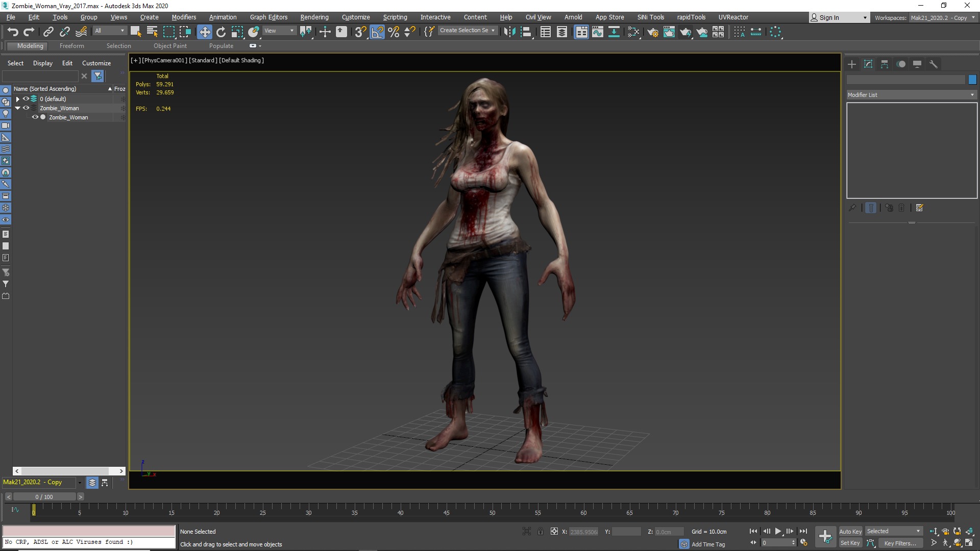Open the Selected key mode dropdown
The width and height of the screenshot is (980, 551).
tap(894, 532)
